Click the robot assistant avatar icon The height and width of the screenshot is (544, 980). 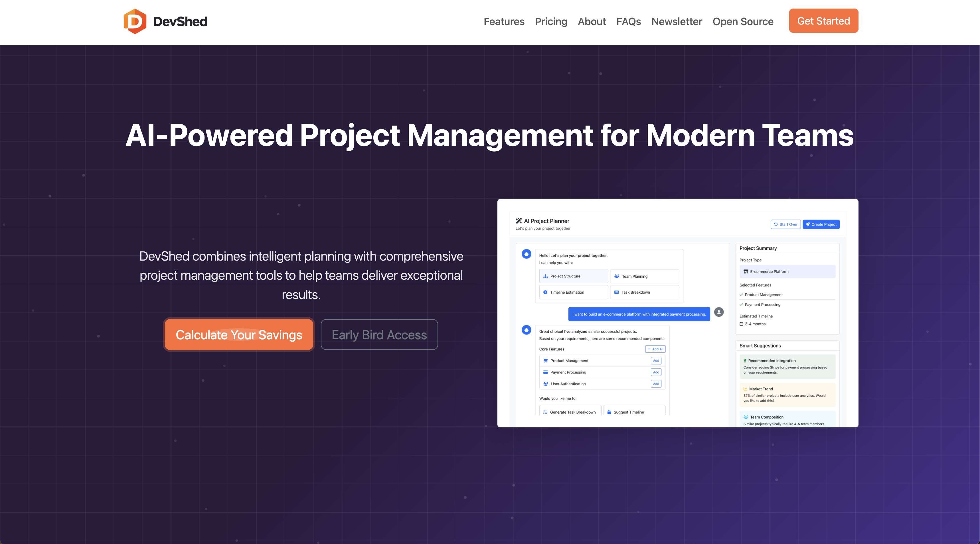coord(526,254)
